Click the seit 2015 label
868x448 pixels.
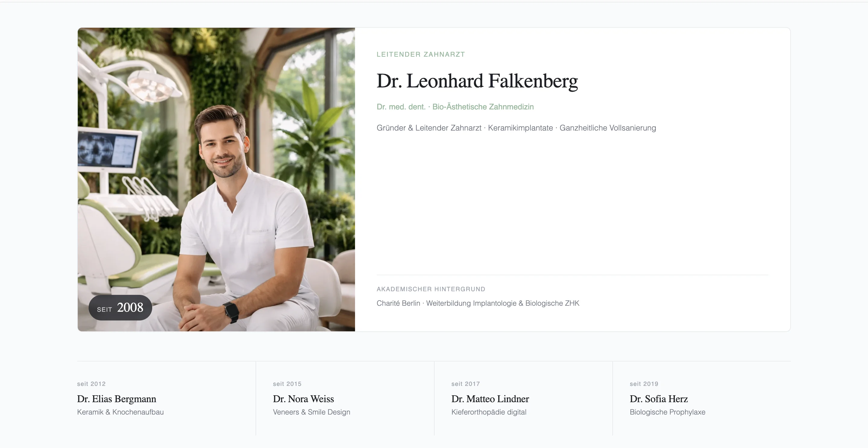[287, 383]
